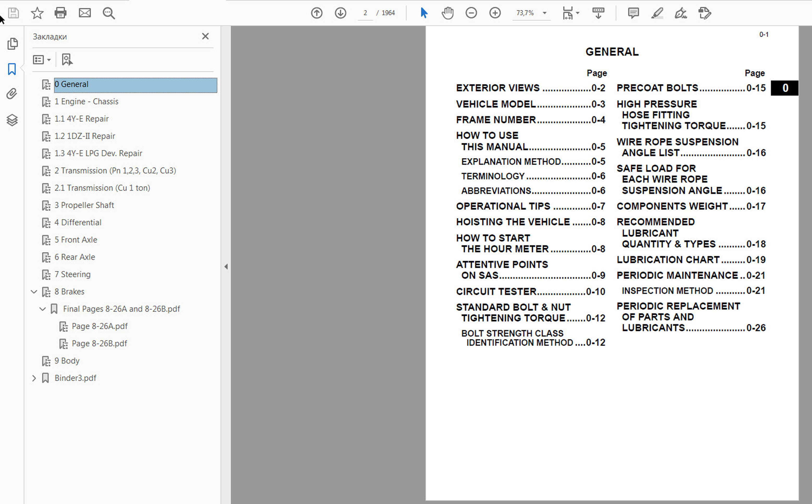Select the highlight text marker tool
Viewport: 812px width, 504px height.
pyautogui.click(x=657, y=13)
